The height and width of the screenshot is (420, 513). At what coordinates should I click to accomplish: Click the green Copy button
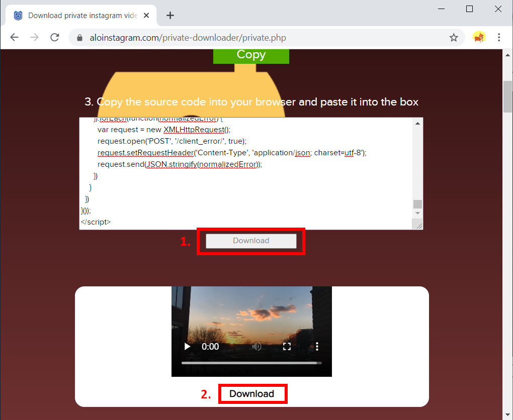(x=251, y=56)
